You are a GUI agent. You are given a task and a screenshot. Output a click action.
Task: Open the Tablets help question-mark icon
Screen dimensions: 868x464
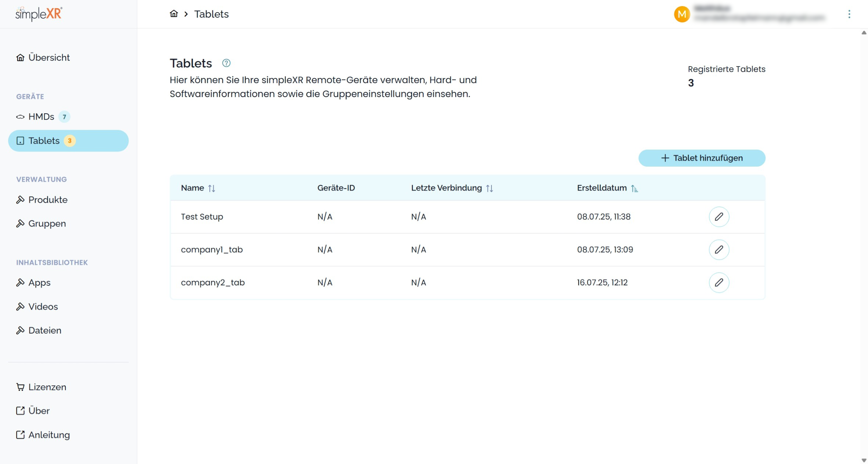pyautogui.click(x=226, y=63)
